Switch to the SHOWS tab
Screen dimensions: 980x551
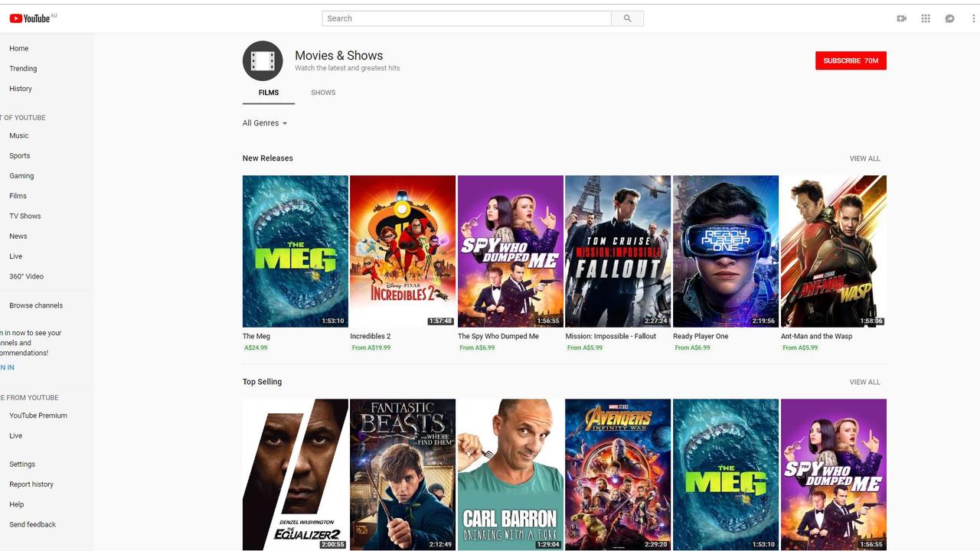[x=323, y=93]
